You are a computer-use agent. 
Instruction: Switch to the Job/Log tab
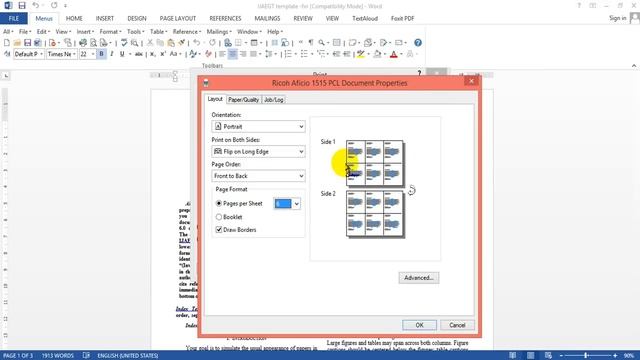[x=273, y=100]
